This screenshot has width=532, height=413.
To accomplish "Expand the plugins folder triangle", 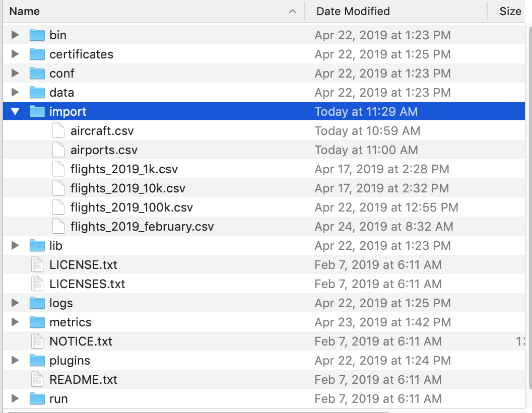I will coord(15,361).
